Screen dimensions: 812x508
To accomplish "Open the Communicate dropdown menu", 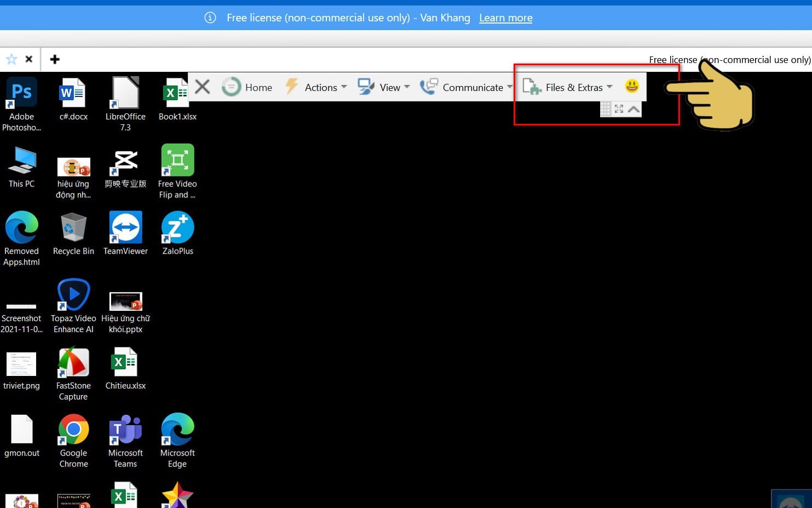I will [x=467, y=87].
